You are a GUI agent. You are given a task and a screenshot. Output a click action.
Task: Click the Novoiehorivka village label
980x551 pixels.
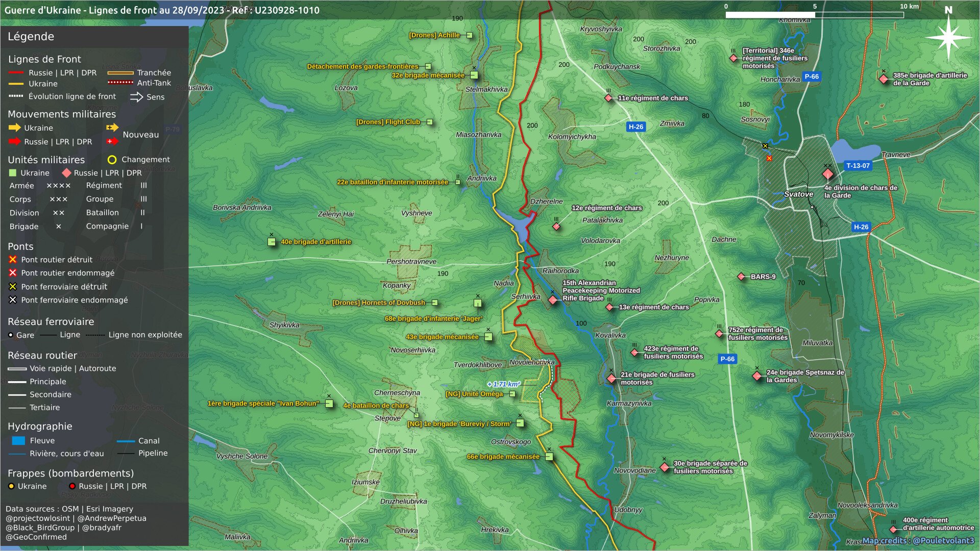532,362
